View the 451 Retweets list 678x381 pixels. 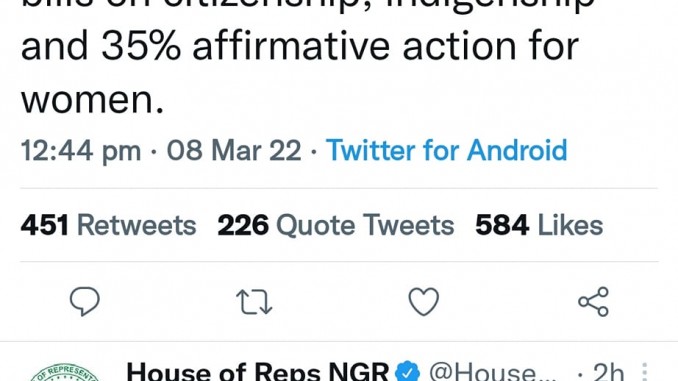click(109, 225)
